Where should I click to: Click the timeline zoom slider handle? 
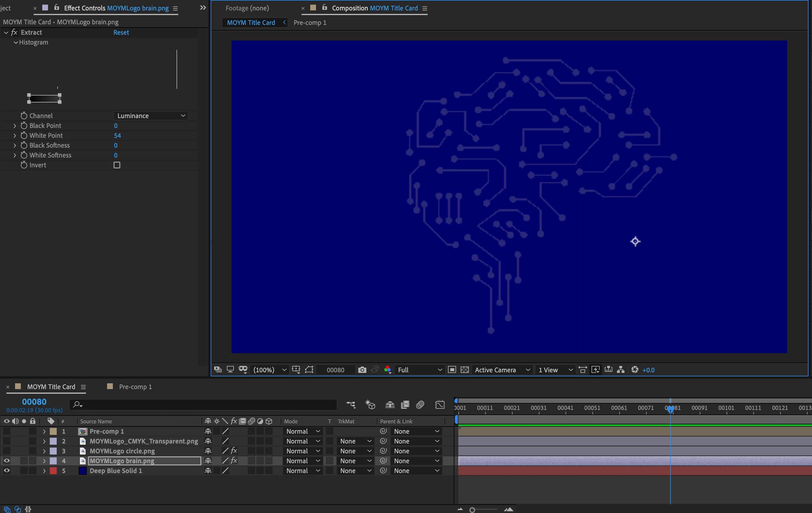click(473, 510)
